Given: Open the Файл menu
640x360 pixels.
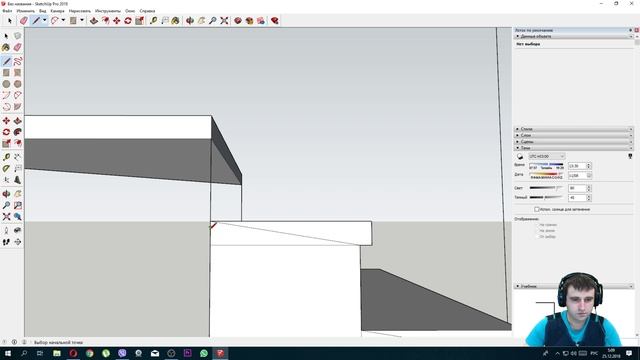Looking at the screenshot, I should 7,11.
